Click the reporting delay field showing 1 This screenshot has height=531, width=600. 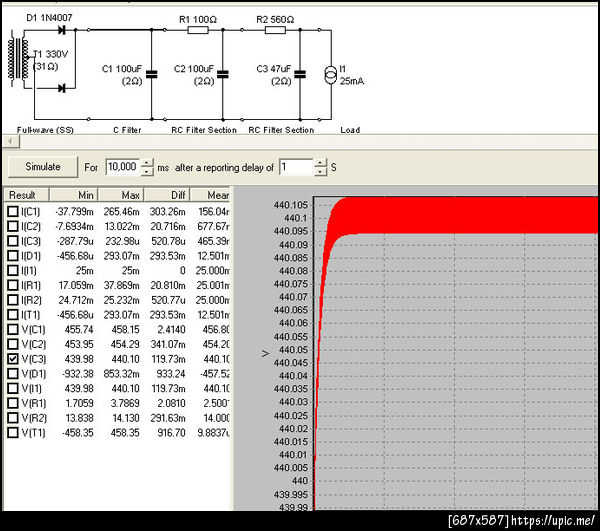pos(296,167)
